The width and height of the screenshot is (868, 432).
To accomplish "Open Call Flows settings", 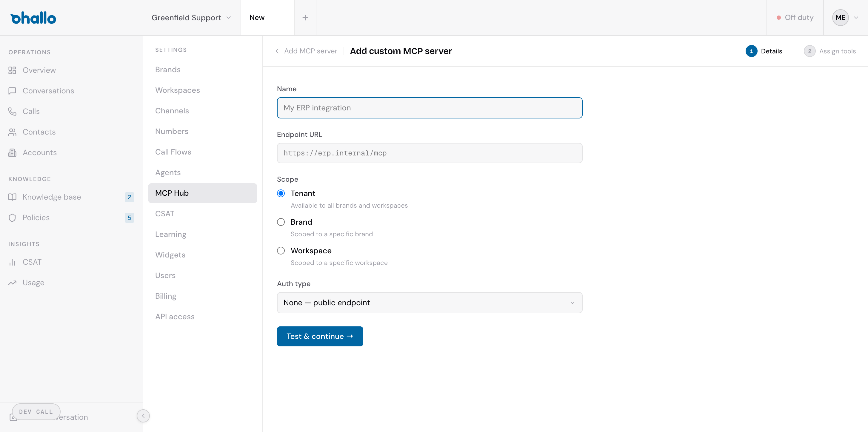I will click(202, 152).
